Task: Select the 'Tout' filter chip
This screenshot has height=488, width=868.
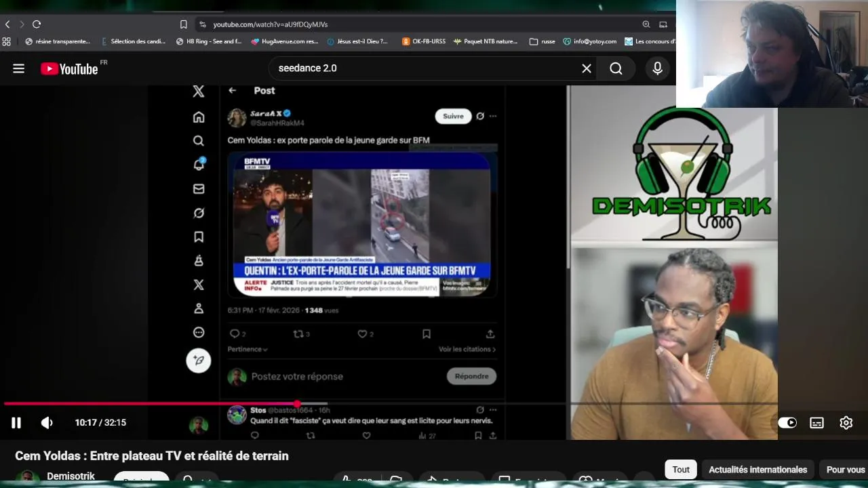Action: point(681,470)
